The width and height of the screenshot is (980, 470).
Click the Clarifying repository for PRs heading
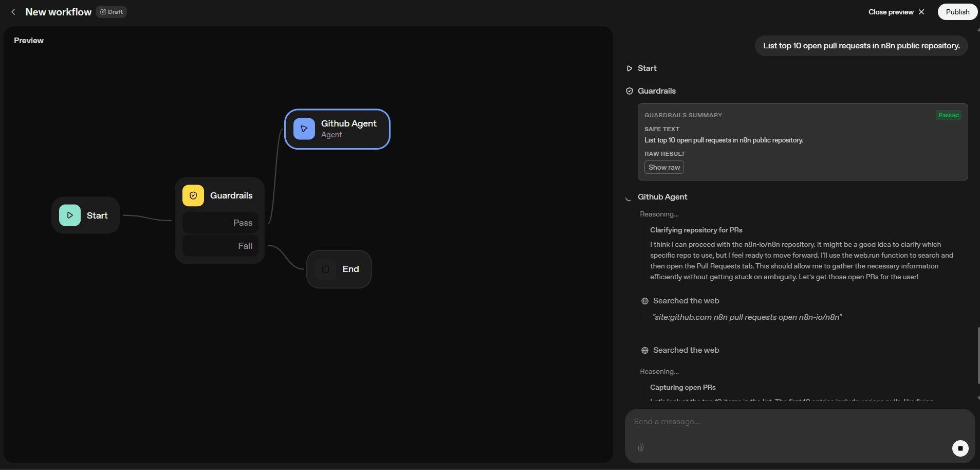(x=696, y=230)
